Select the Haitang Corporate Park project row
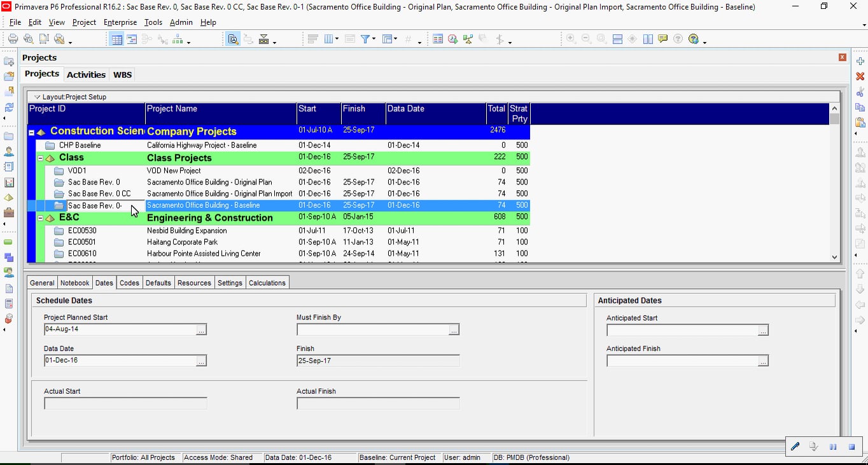Image resolution: width=868 pixels, height=465 pixels. point(279,242)
